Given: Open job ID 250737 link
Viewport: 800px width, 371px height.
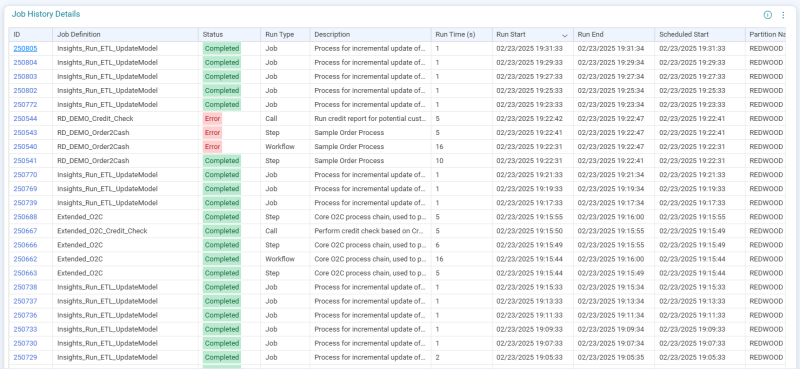Looking at the screenshot, I should (x=25, y=301).
